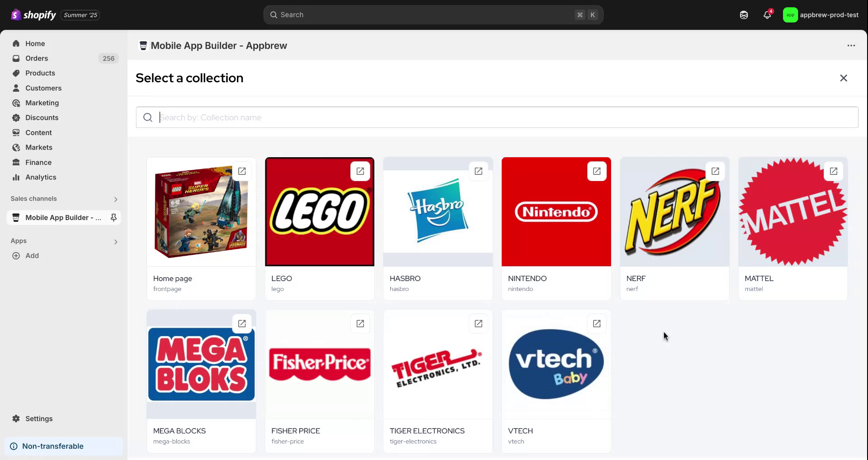The height and width of the screenshot is (460, 868).
Task: Open the notifications bell icon
Action: pyautogui.click(x=767, y=15)
